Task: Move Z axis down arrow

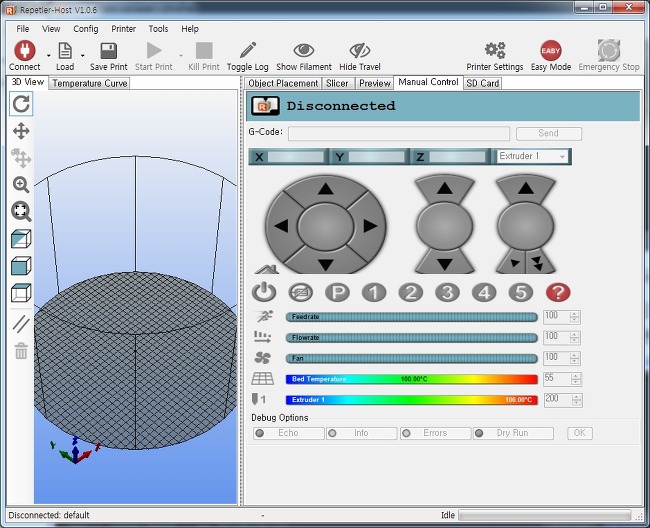Action: tap(444, 264)
